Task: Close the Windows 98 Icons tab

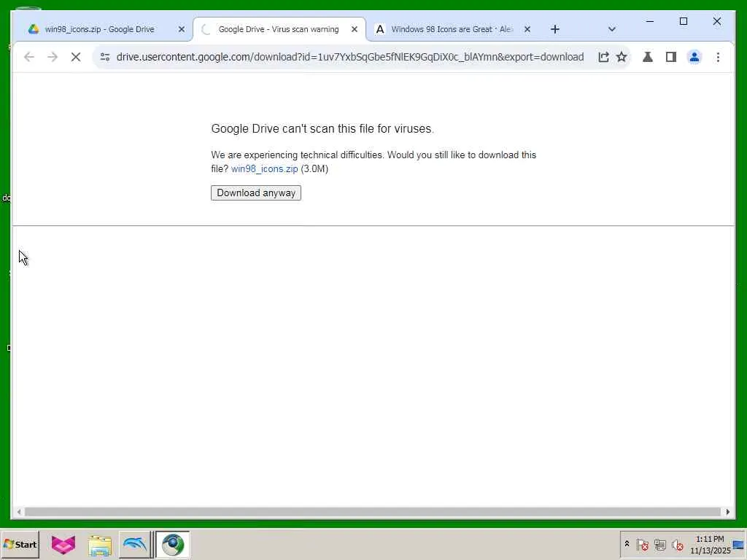Action: (x=527, y=29)
